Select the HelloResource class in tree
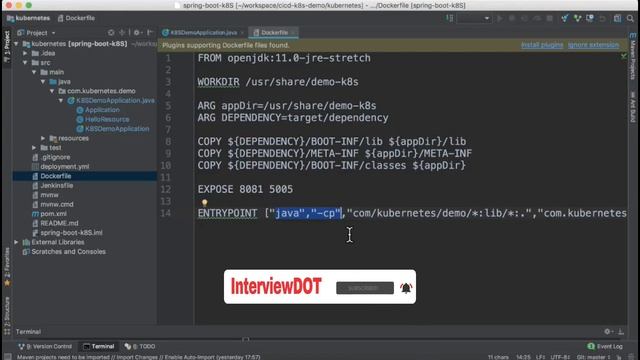The image size is (640, 360). (x=103, y=119)
